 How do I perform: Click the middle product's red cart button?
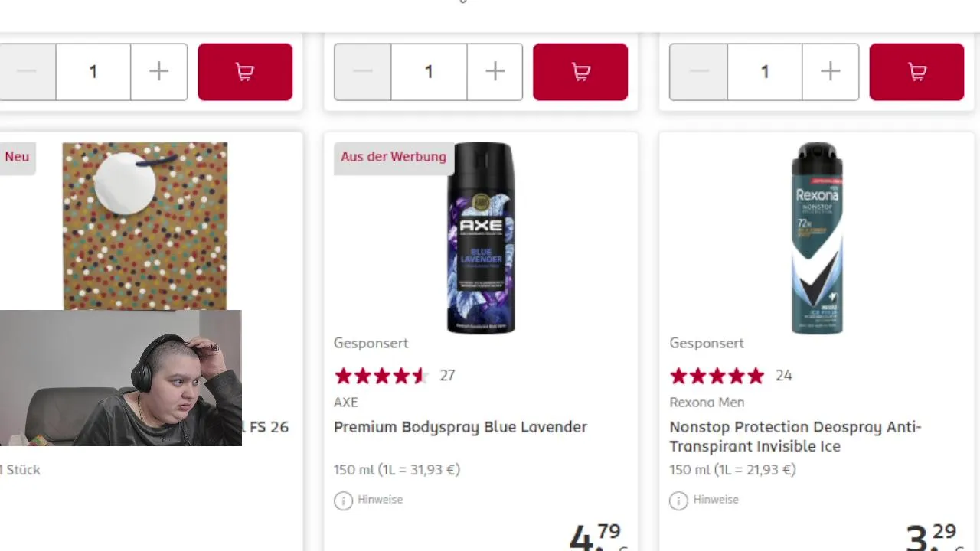[580, 72]
